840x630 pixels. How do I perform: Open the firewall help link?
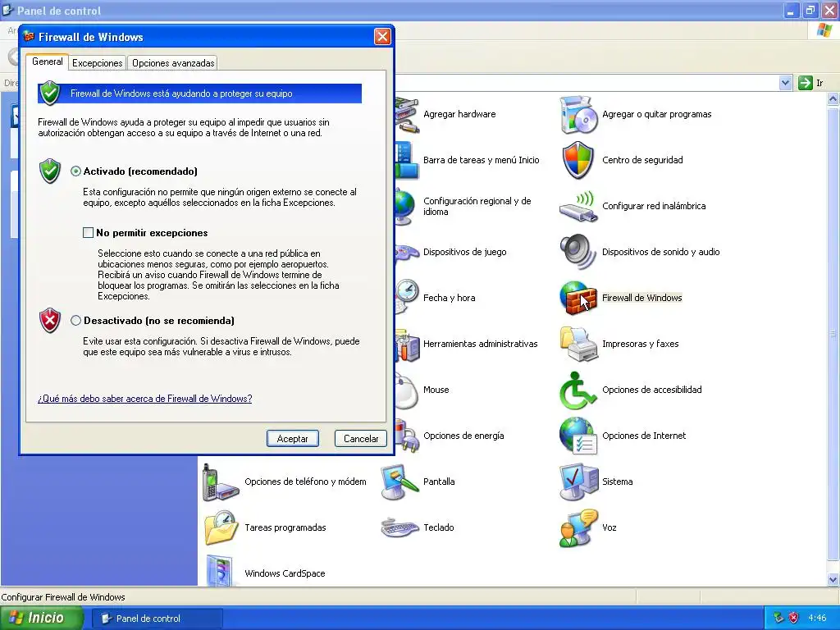(x=144, y=399)
